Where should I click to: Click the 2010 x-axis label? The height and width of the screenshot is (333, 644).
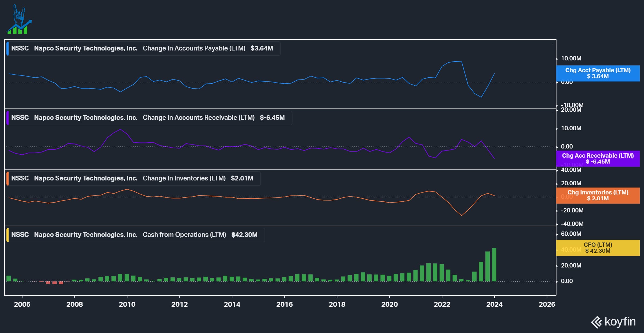pos(127,304)
